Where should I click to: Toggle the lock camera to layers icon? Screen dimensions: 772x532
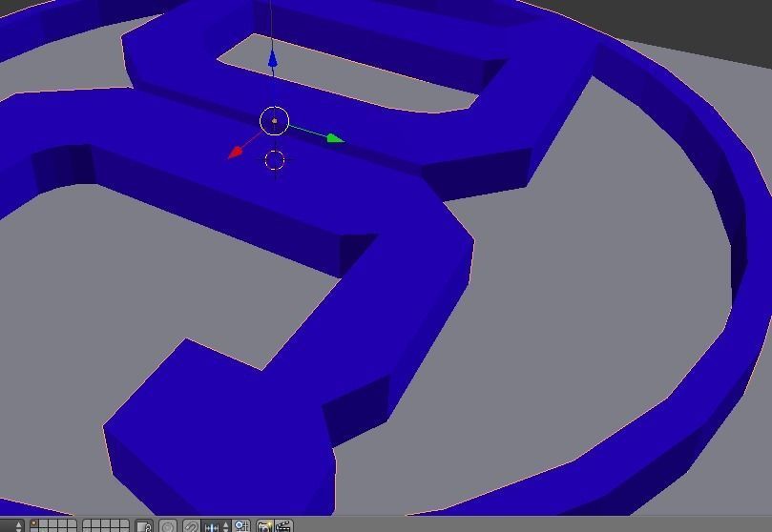(x=144, y=526)
